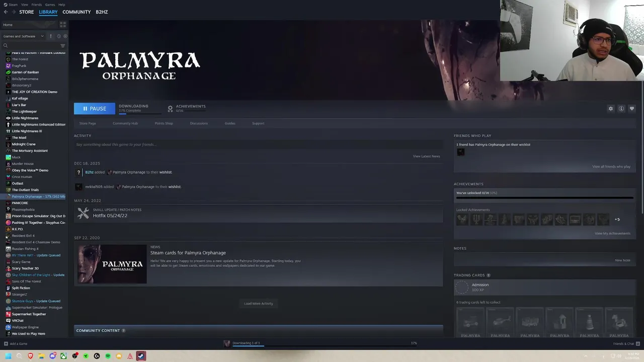Click friend avatar in Friends Who Play

pyautogui.click(x=460, y=152)
